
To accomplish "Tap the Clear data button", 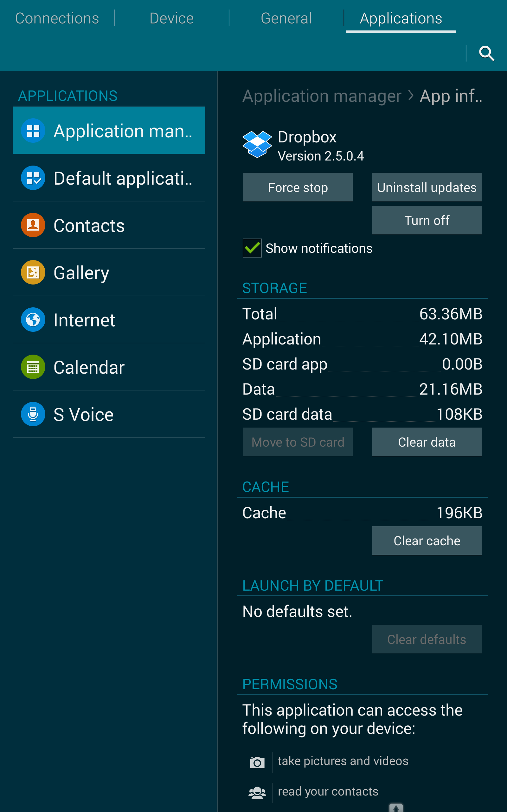I will pos(427,442).
